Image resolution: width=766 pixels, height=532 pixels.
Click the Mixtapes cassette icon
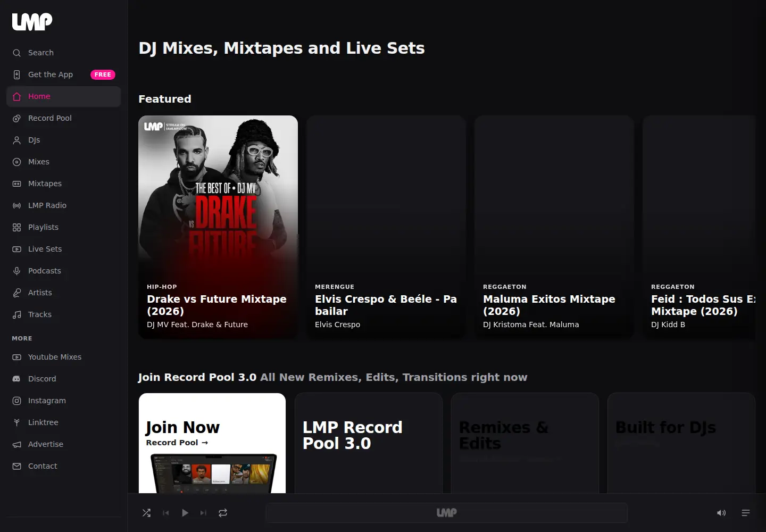(x=17, y=184)
